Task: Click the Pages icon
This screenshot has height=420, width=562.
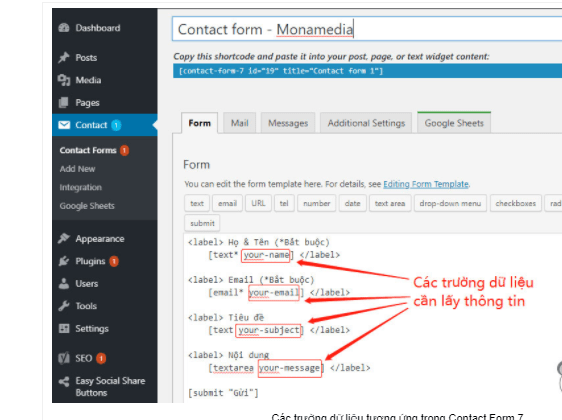Action: 64,102
